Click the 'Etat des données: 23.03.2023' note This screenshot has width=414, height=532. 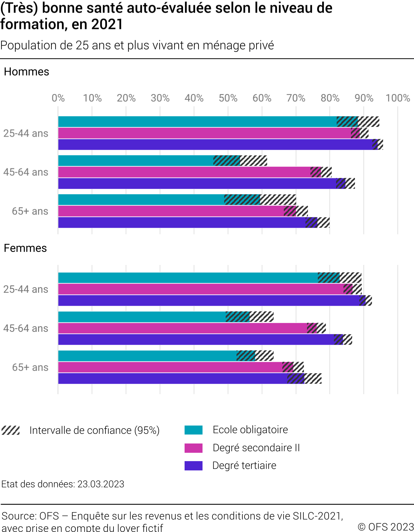(x=63, y=484)
